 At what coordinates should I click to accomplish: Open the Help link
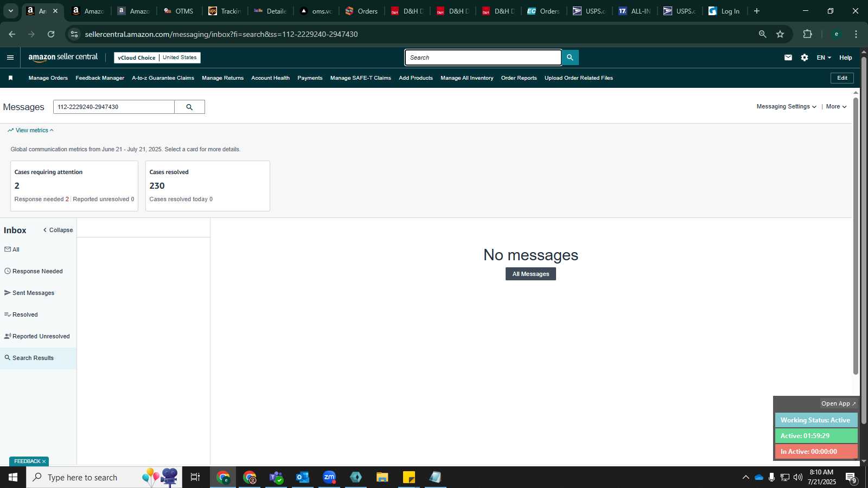tap(845, 57)
